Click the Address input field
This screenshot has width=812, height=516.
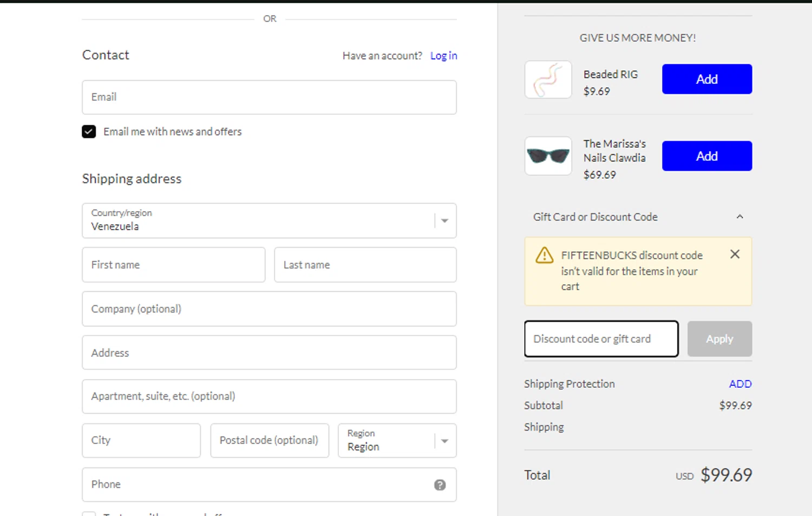[269, 352]
